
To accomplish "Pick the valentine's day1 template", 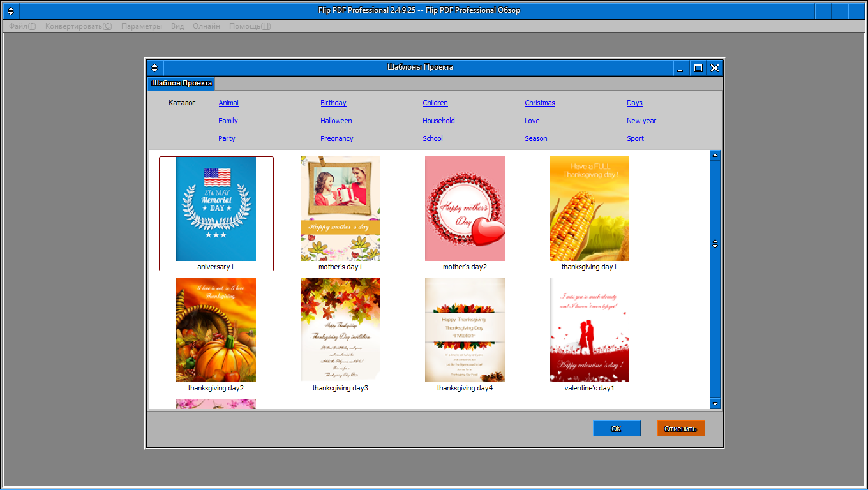I will click(x=589, y=330).
